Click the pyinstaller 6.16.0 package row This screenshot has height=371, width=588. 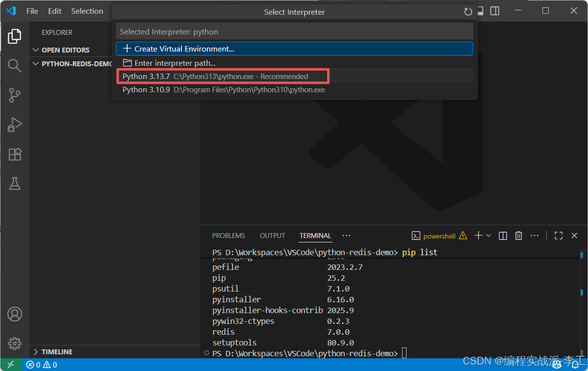pyautogui.click(x=283, y=300)
